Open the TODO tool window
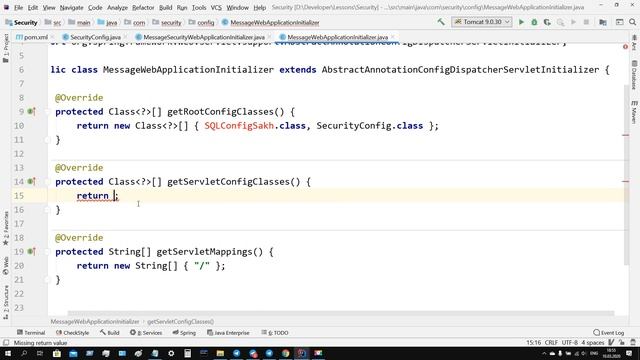 [275, 333]
